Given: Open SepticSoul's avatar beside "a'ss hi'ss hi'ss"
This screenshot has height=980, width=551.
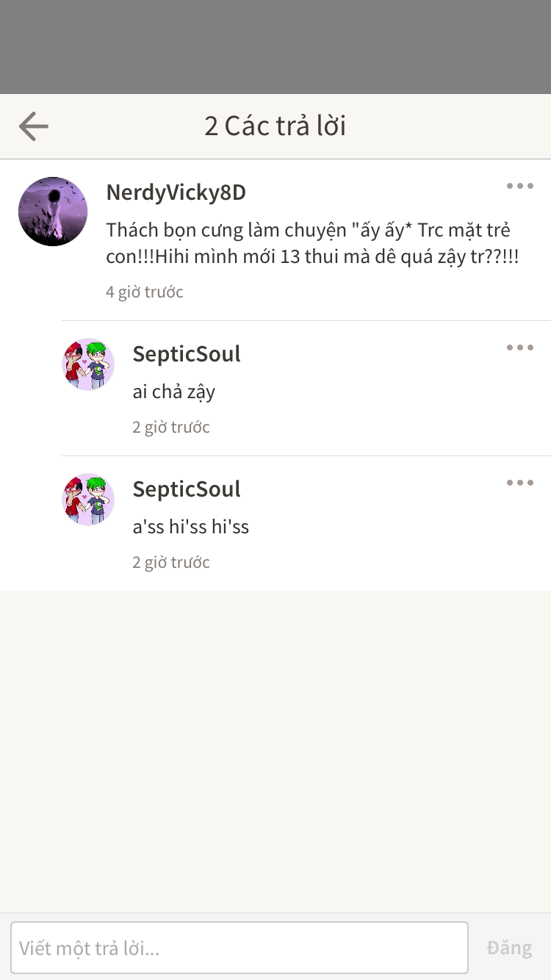Looking at the screenshot, I should (x=88, y=500).
